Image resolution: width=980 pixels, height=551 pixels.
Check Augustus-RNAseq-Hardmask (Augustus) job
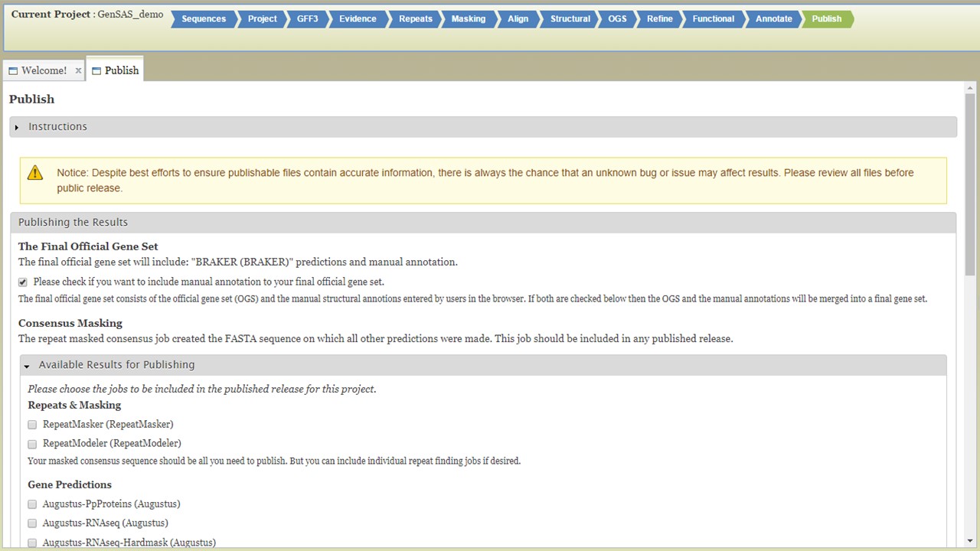(x=32, y=543)
